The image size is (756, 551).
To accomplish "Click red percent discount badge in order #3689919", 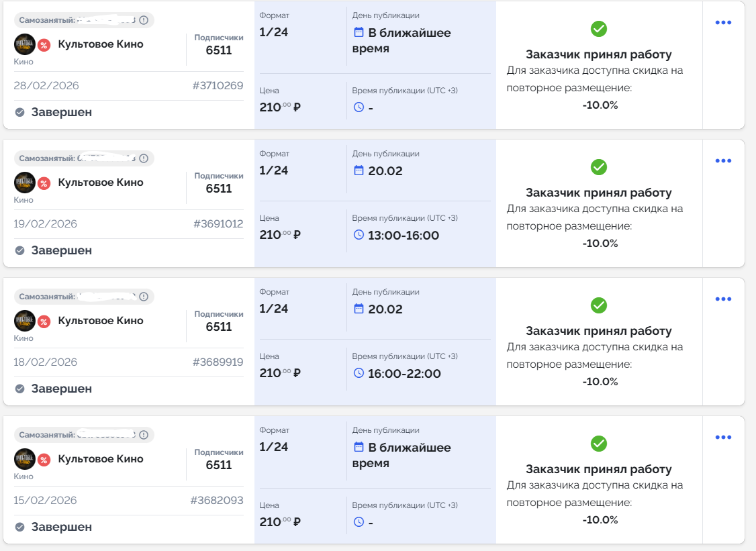I will point(44,321).
